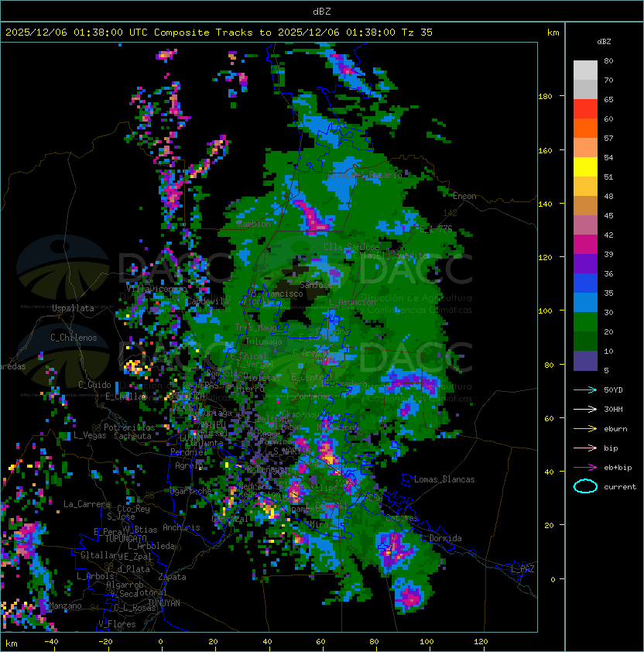644x652 pixels.
Task: Click the km unit label at top right
Action: click(x=553, y=33)
